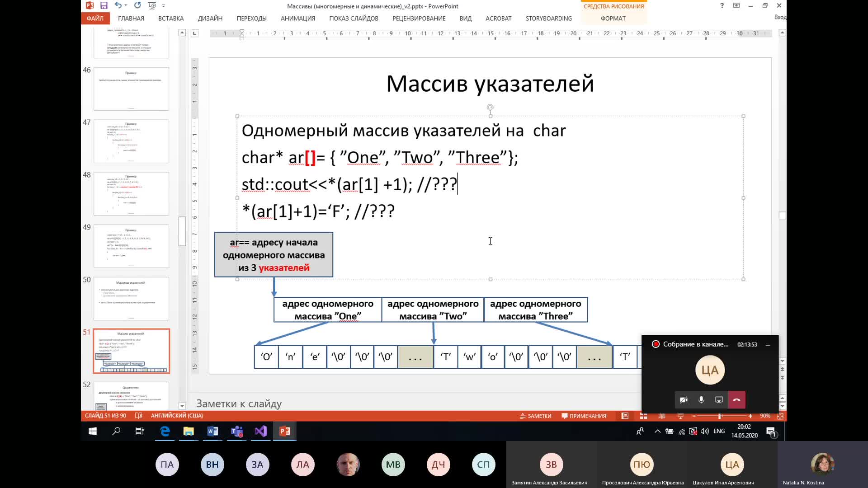Screen dimensions: 868x488
Task: Click the line with char* ar[] declaration
Action: [x=380, y=157]
